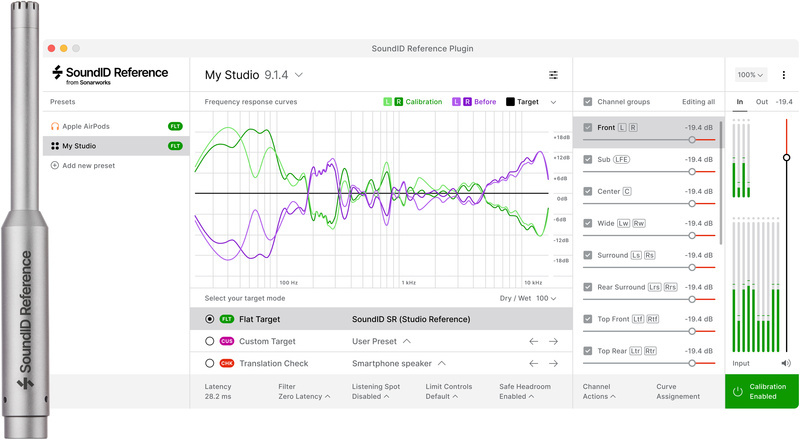800x440 pixels.
Task: Uncheck the Sub LFE channel checkbox
Action: click(588, 159)
